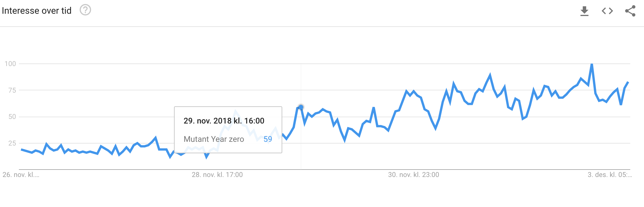Open the help question mark icon
The width and height of the screenshot is (644, 207).
pos(85,10)
